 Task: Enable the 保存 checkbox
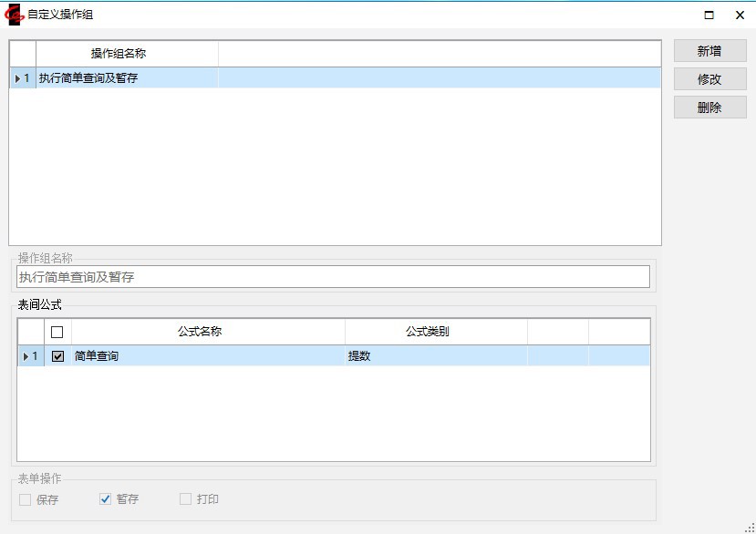pos(26,499)
